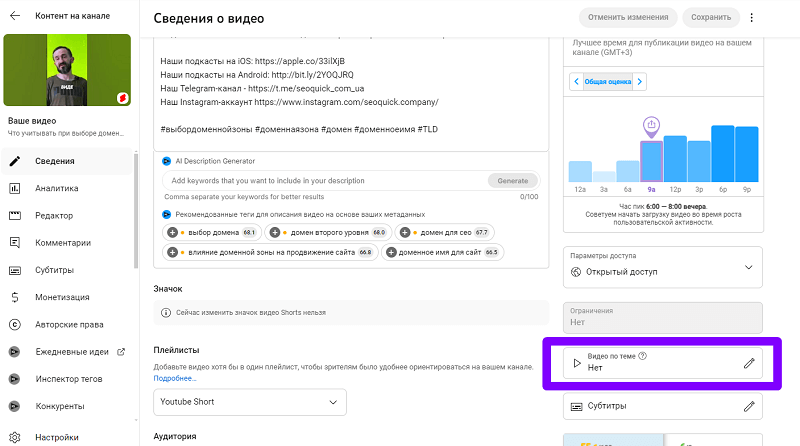The width and height of the screenshot is (800, 446).
Task: Open external link icon beside Ежедневные идеи
Action: click(x=121, y=352)
